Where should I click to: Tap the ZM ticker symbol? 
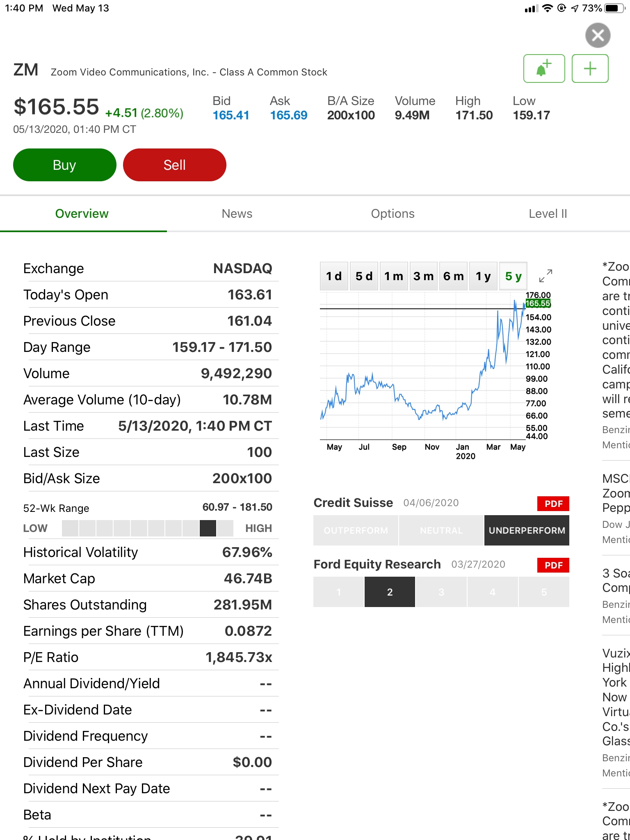coord(26,70)
